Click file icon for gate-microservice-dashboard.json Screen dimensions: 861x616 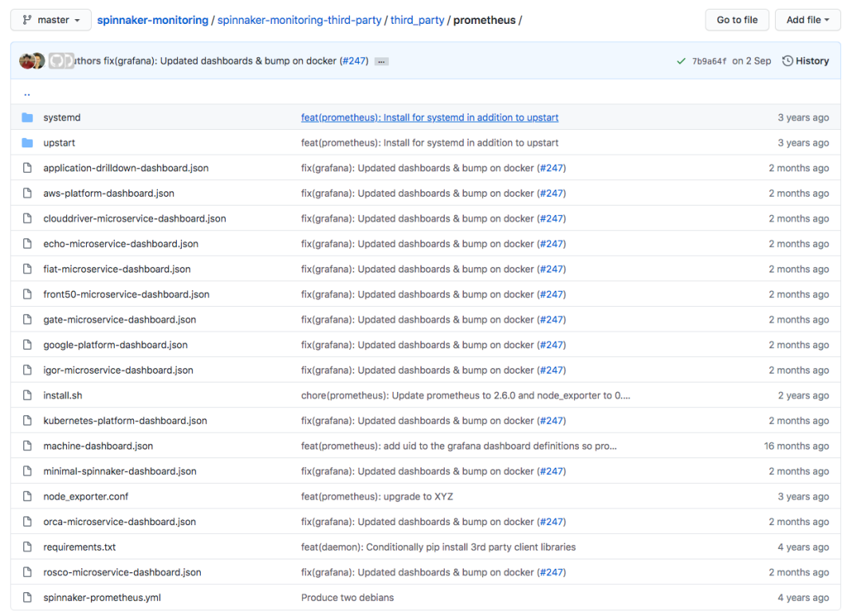coord(27,320)
